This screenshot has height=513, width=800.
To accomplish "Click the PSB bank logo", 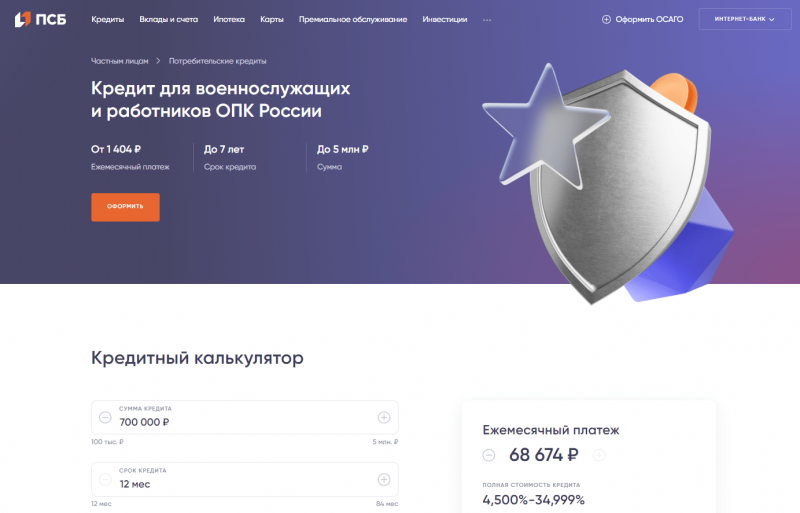I will point(40,19).
